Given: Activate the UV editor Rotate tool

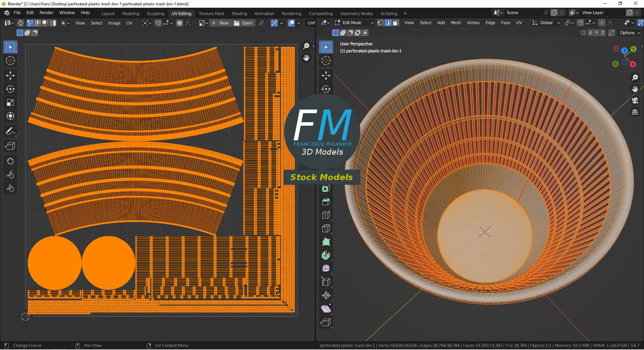Looking at the screenshot, I should pos(10,89).
